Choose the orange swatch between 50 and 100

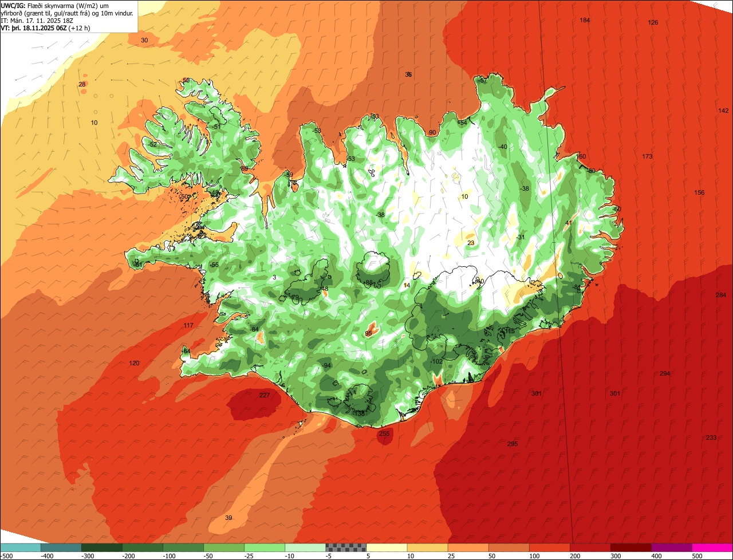(509, 547)
